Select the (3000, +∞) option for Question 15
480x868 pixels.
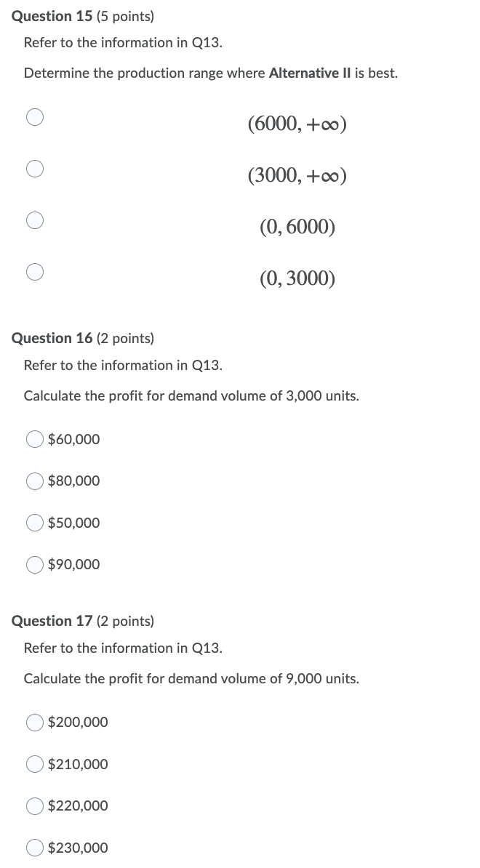coord(35,169)
